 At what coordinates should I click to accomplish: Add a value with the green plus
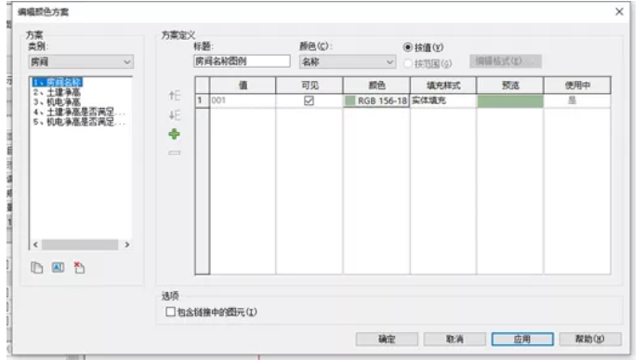[174, 134]
